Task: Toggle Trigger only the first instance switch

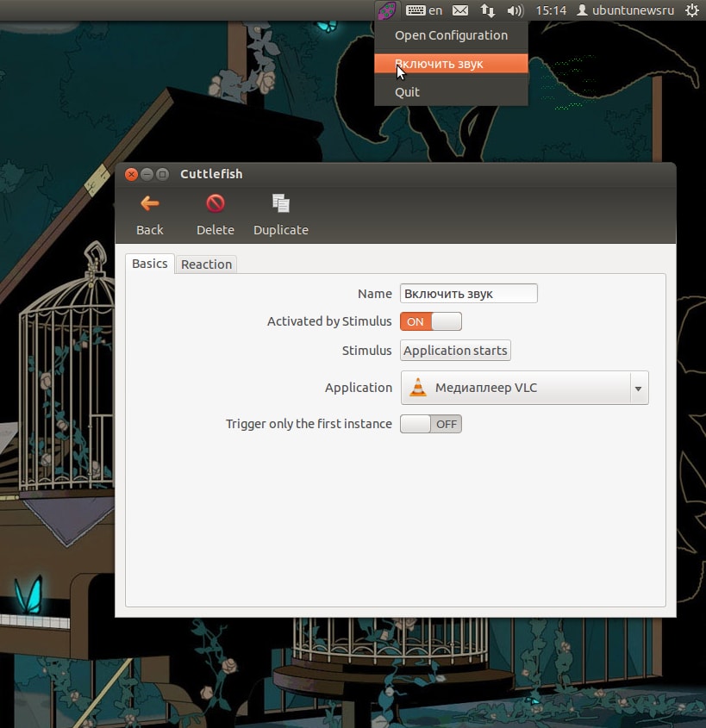Action: pyautogui.click(x=430, y=424)
